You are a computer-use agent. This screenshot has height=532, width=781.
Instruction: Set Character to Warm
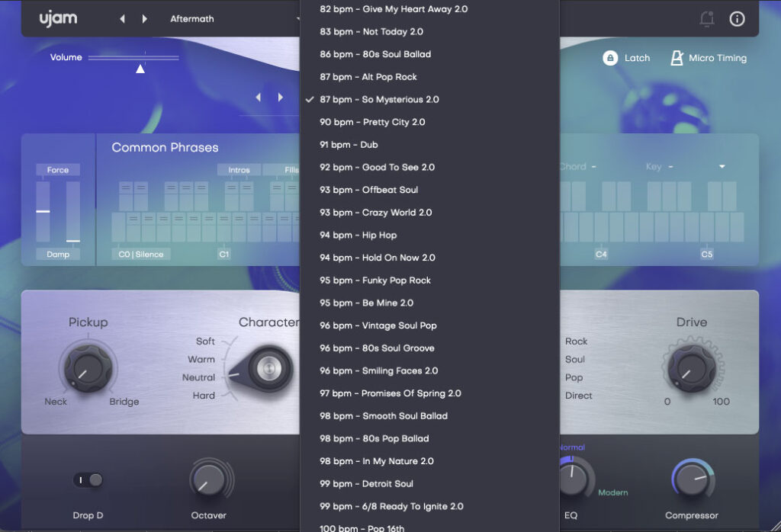201,359
